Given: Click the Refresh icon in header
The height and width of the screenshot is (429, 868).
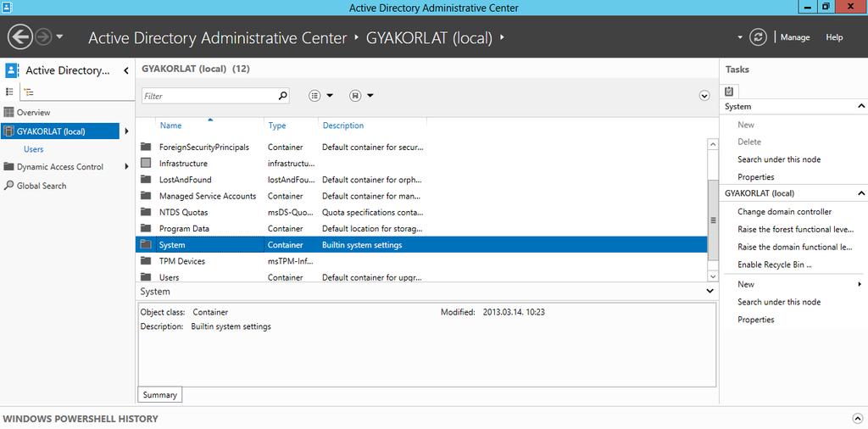Looking at the screenshot, I should (758, 37).
